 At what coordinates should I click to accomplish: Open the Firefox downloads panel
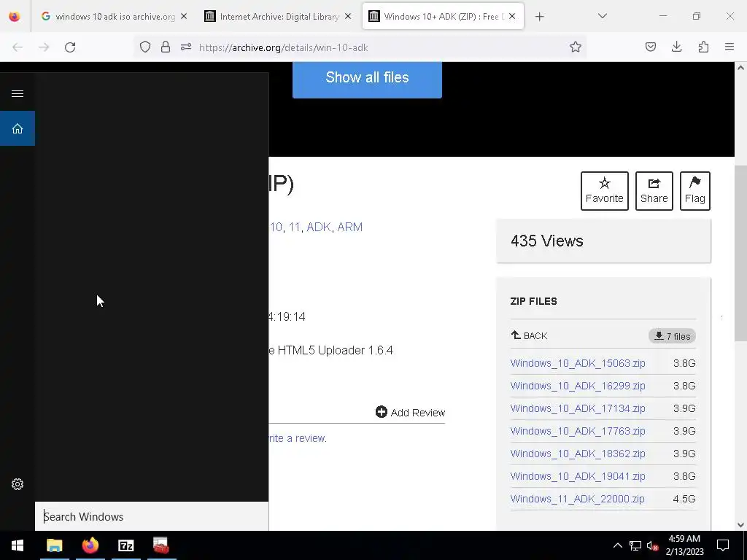click(676, 47)
